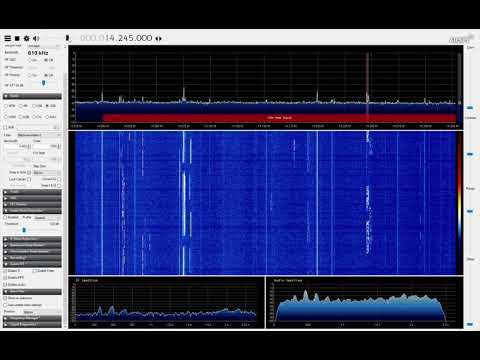
Task: Expand the Signal Diagnostics panel
Action: 32,325
